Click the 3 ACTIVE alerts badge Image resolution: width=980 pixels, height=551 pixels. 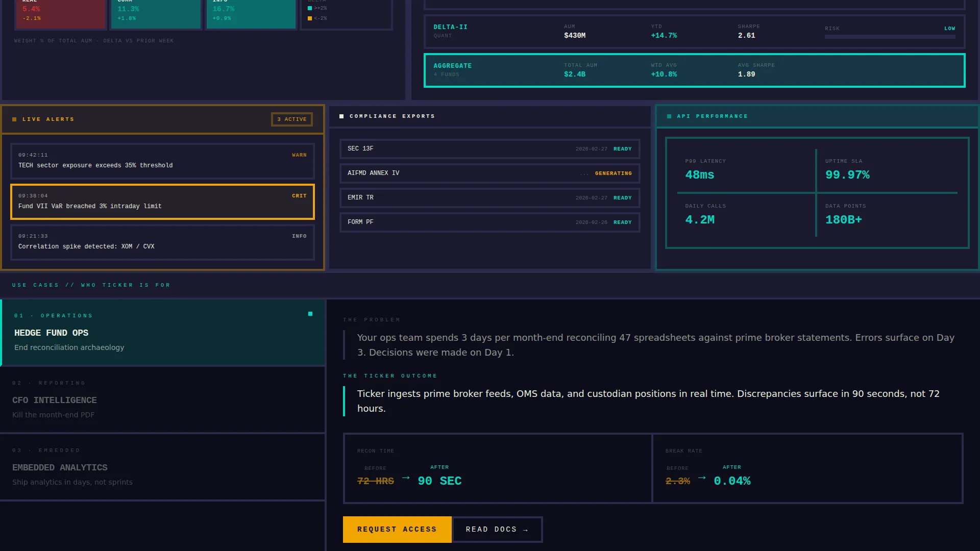[292, 119]
